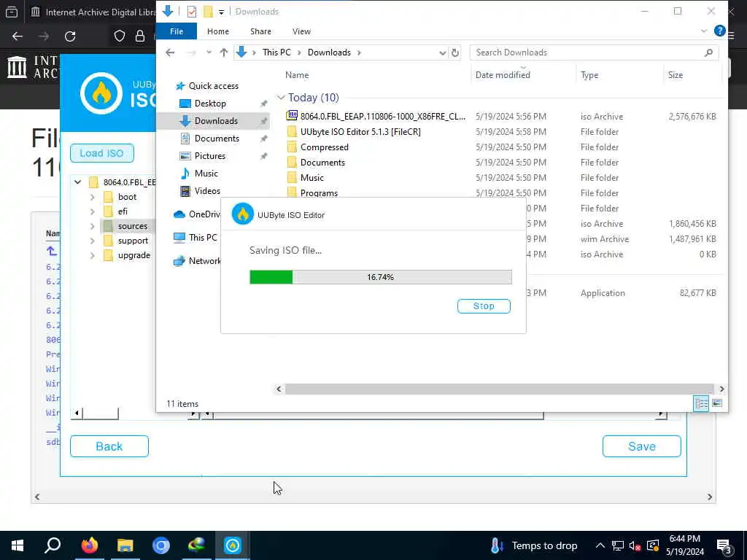Show hidden system tray icons
Viewport: 747px width, 560px height.
[600, 545]
